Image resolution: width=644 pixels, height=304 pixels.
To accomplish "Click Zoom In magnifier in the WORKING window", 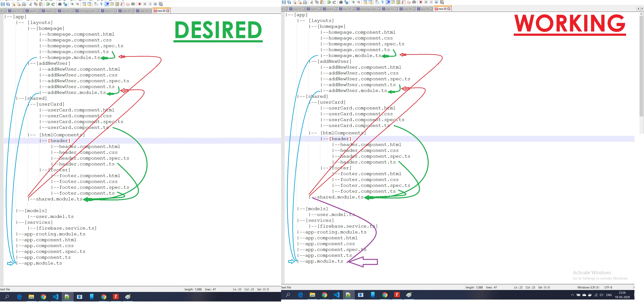I will 353,2.
